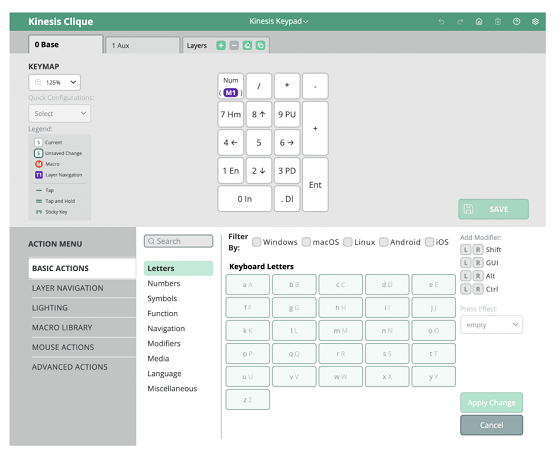Select the tall plus key

click(315, 128)
